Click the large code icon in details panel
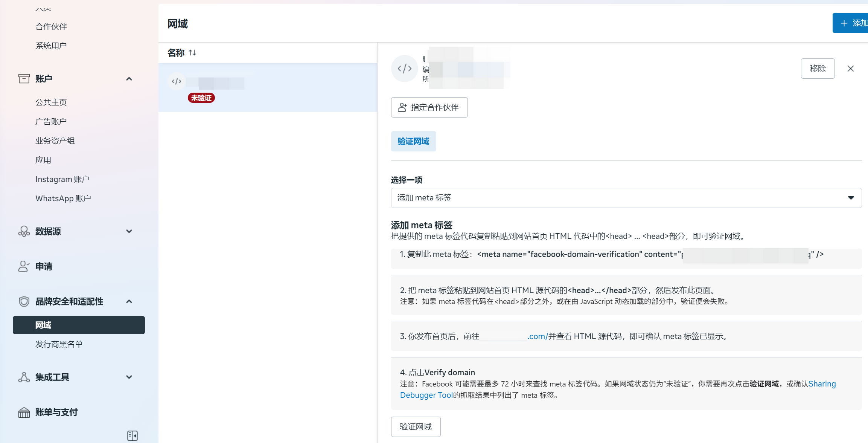Screen dimensions: 868x443 click(x=405, y=69)
